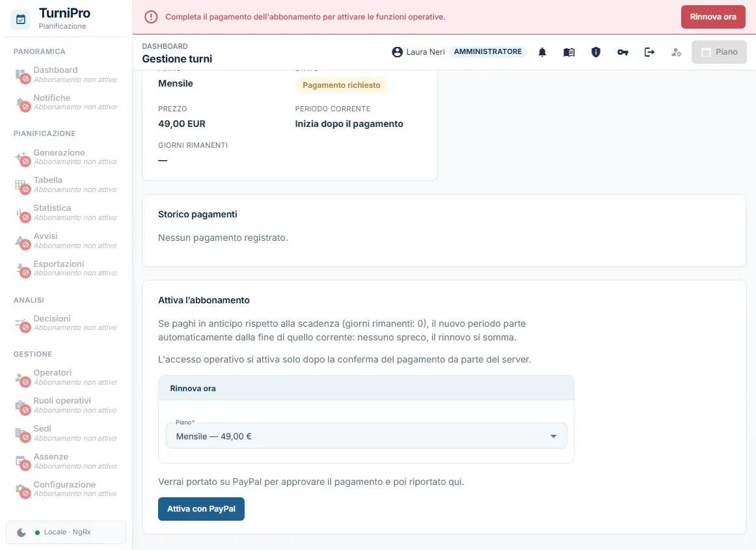This screenshot has height=550, width=756.
Task: Click the user settings icon in header
Action: point(677,52)
